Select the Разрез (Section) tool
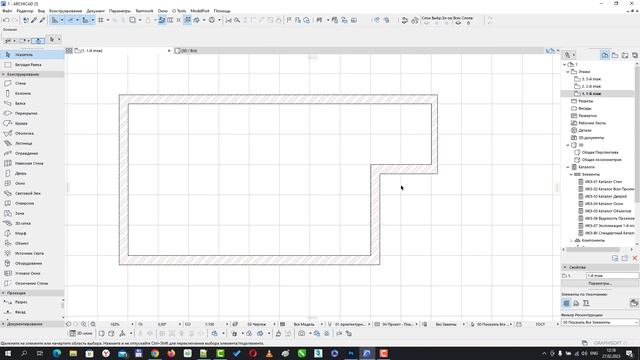The width and height of the screenshot is (640, 360). coord(31,302)
